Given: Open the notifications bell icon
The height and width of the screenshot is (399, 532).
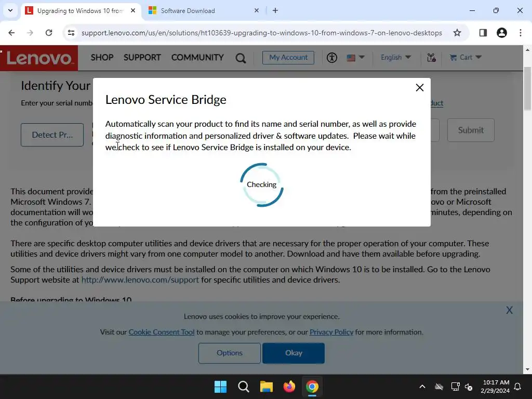Looking at the screenshot, I should click(517, 387).
